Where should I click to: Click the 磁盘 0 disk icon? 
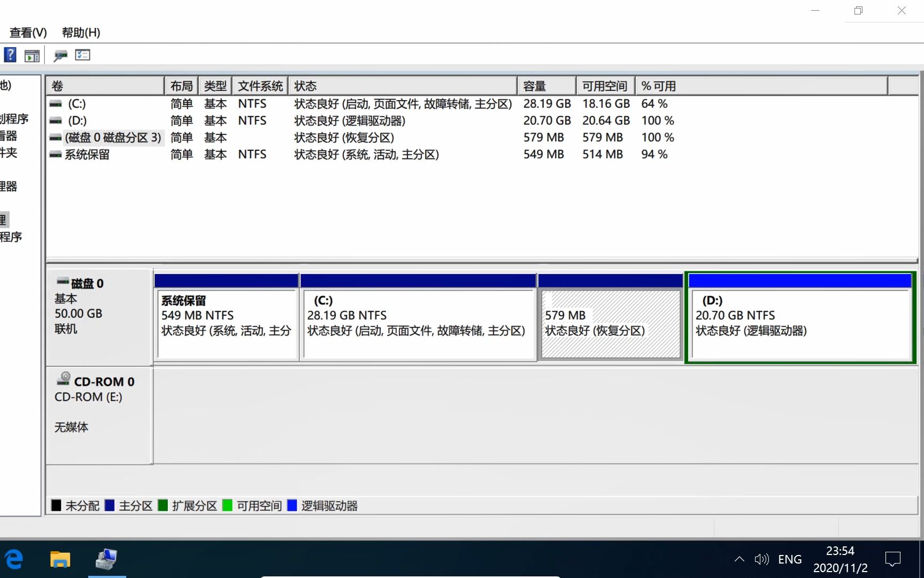pyautogui.click(x=63, y=281)
